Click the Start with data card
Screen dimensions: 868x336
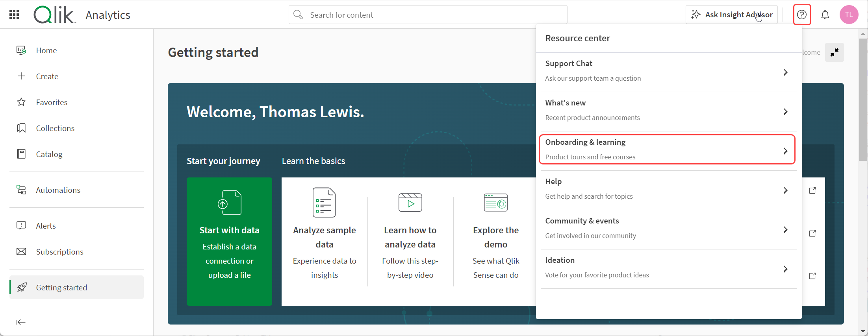[x=229, y=241]
